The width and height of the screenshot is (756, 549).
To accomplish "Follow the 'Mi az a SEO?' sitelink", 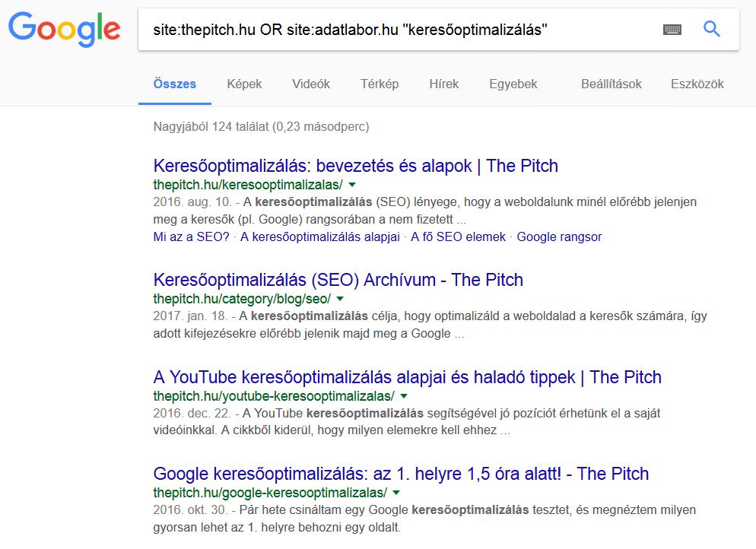I will pyautogui.click(x=192, y=236).
